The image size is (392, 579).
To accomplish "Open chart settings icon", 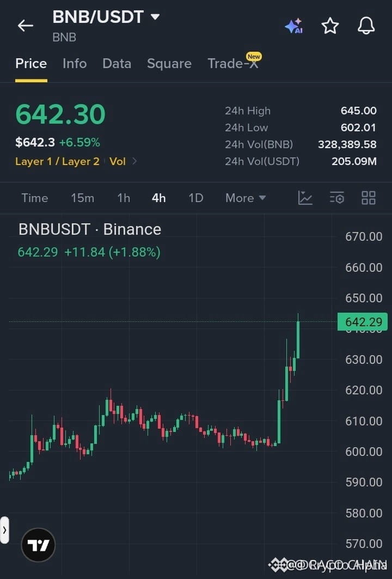I will point(337,198).
